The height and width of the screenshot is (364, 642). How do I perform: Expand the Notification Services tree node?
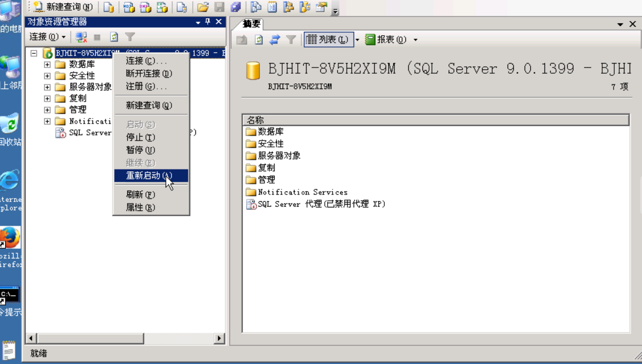(x=47, y=121)
